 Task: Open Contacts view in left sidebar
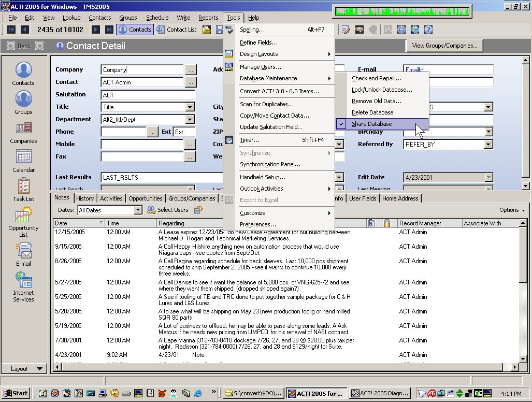[23, 74]
